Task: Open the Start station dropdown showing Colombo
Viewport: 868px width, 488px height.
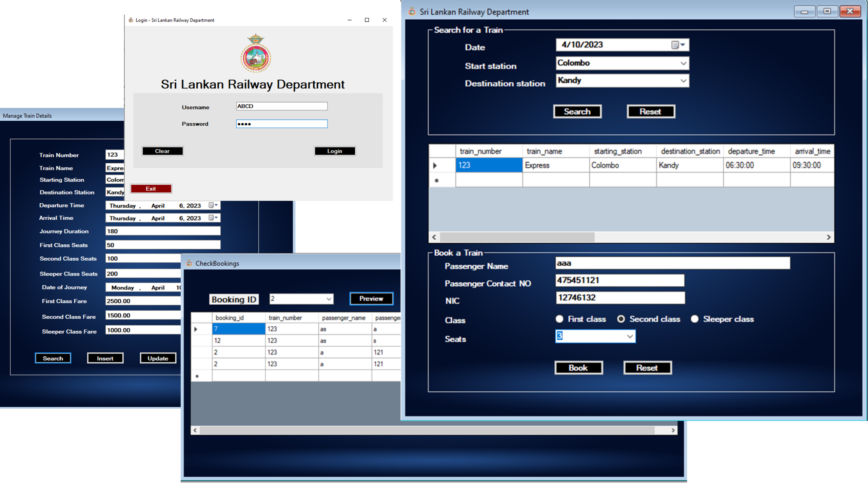Action: pyautogui.click(x=683, y=63)
